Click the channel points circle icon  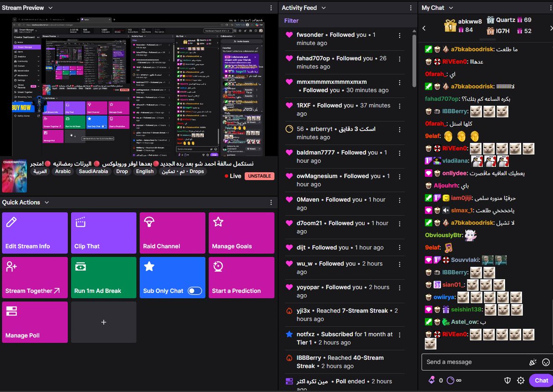(x=450, y=380)
